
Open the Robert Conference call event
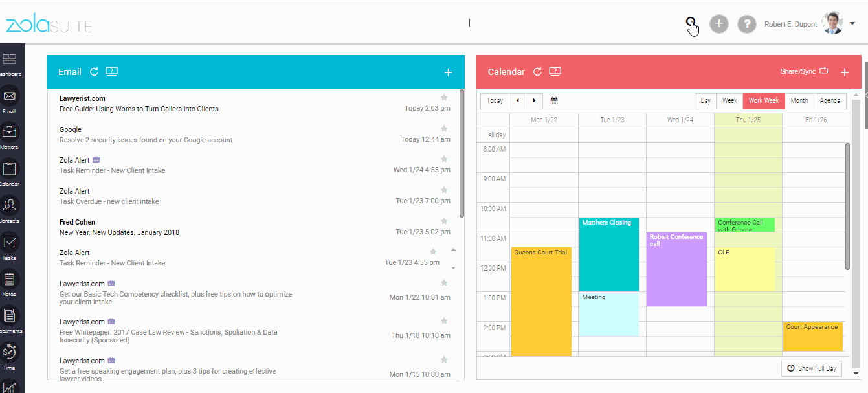[676, 269]
